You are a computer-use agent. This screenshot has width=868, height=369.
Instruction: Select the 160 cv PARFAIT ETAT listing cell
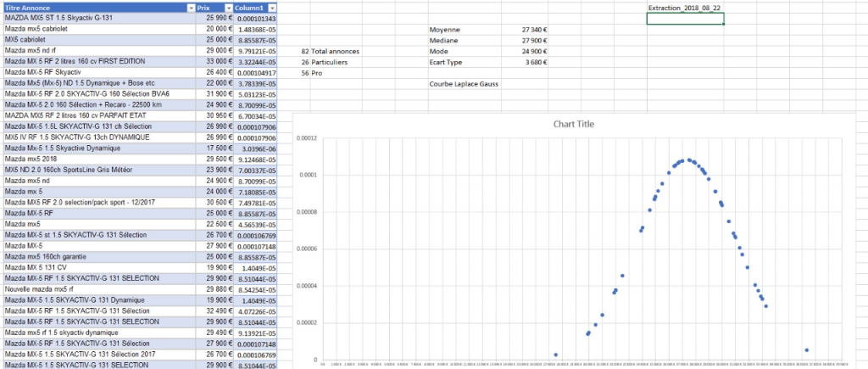[x=99, y=116]
